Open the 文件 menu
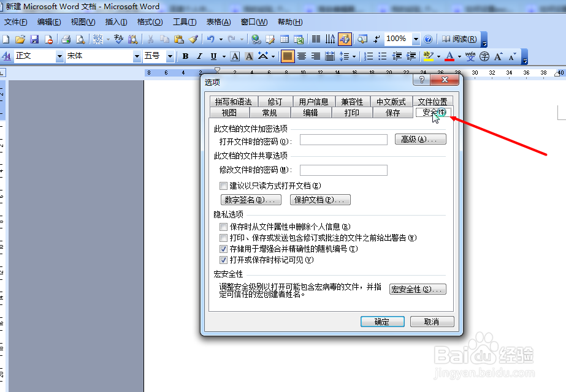The width and height of the screenshot is (566, 392). point(15,22)
